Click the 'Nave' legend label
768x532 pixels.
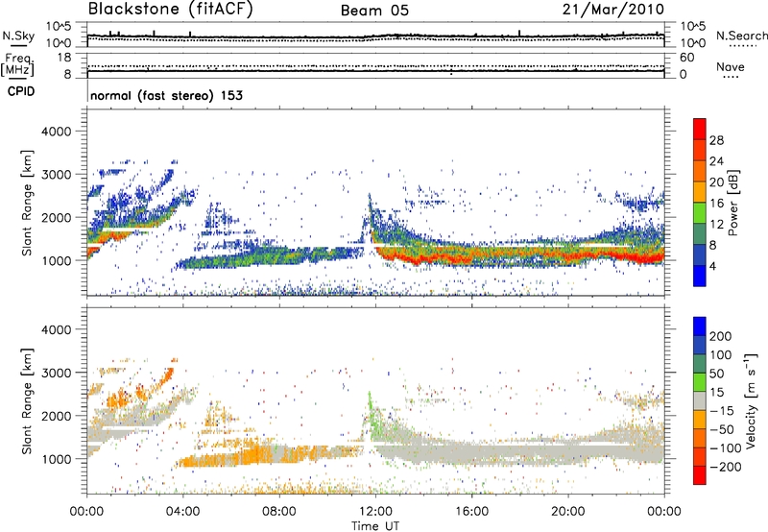(731, 66)
